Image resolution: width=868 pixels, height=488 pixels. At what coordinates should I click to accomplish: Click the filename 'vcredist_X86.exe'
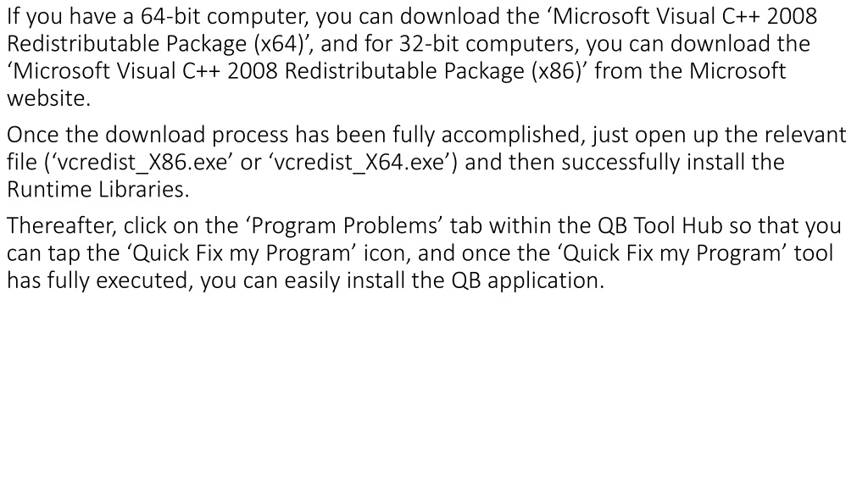pos(142,162)
